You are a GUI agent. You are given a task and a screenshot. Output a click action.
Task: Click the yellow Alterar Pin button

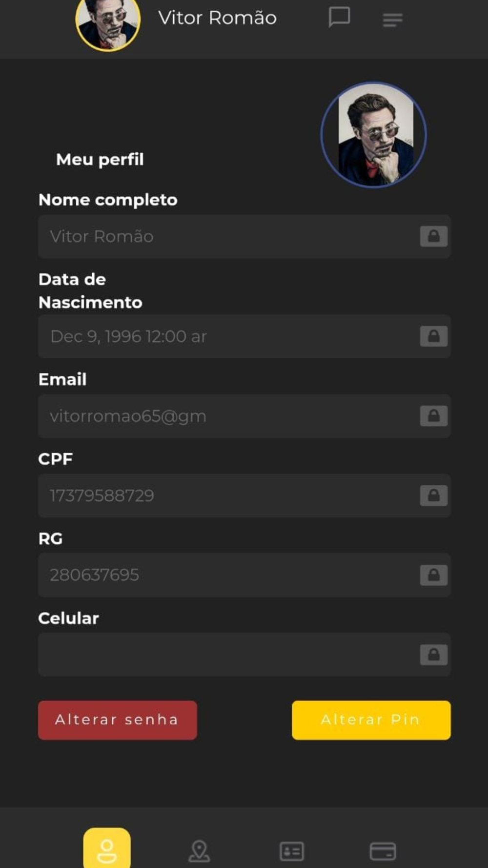pos(371,720)
